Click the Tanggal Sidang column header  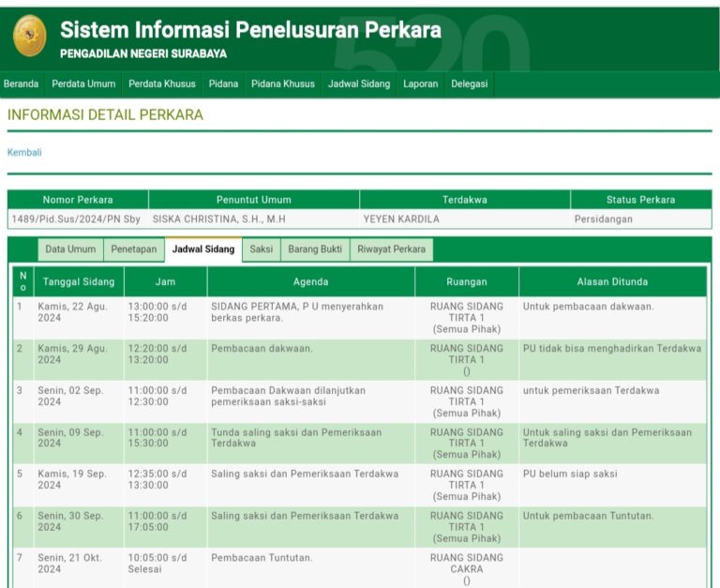click(x=79, y=282)
